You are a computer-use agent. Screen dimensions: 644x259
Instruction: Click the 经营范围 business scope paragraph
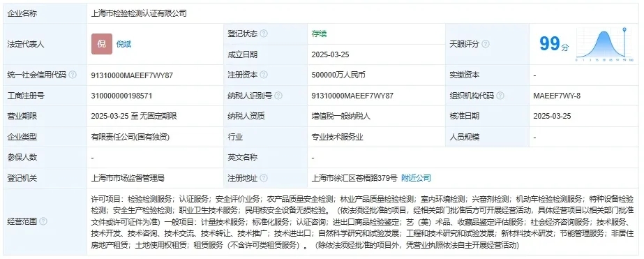(363, 222)
